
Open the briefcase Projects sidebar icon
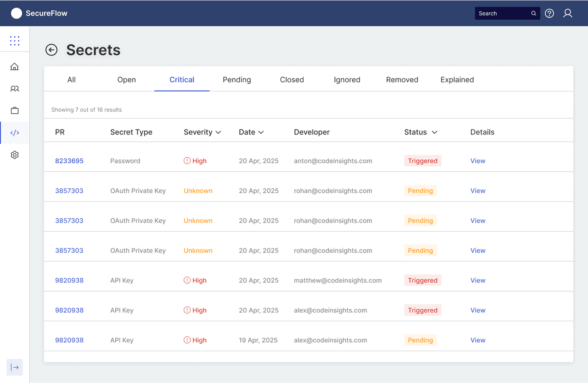tap(14, 111)
